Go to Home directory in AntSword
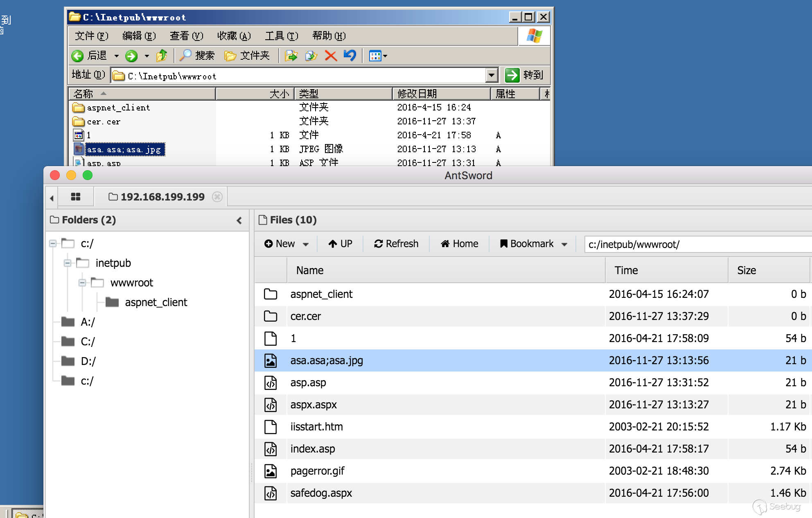The image size is (812, 518). point(459,244)
